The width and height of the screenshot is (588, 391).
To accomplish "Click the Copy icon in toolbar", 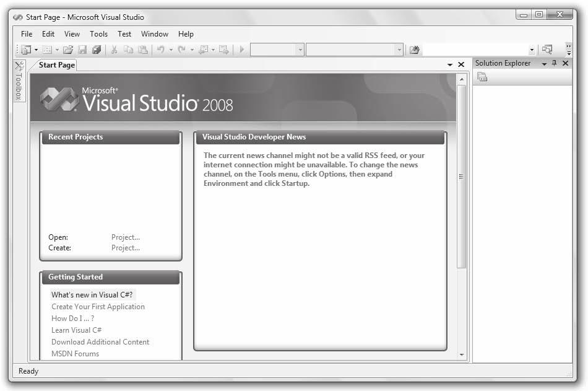I will tap(129, 50).
